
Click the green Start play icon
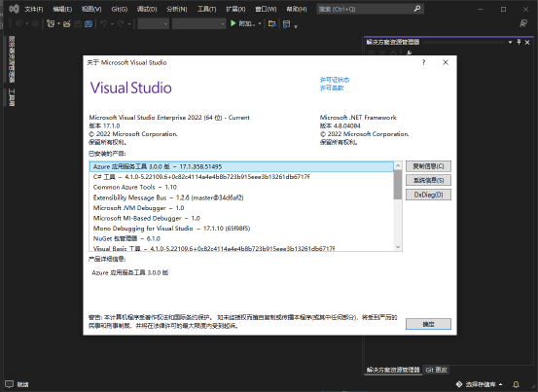tap(233, 23)
